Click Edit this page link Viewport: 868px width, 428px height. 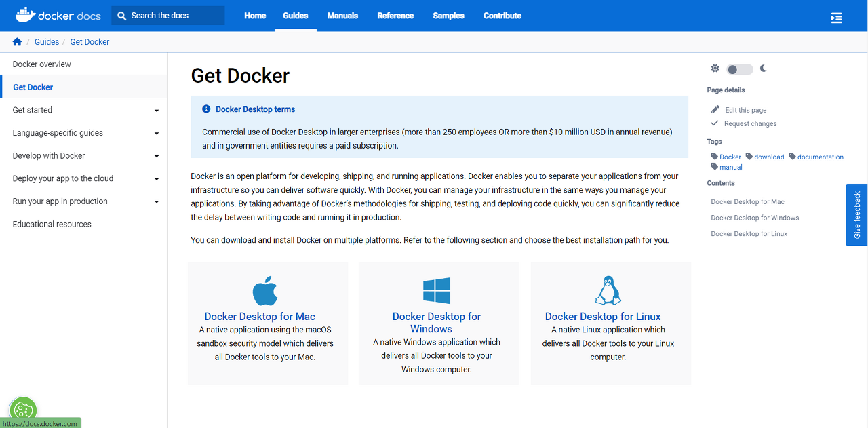click(746, 110)
